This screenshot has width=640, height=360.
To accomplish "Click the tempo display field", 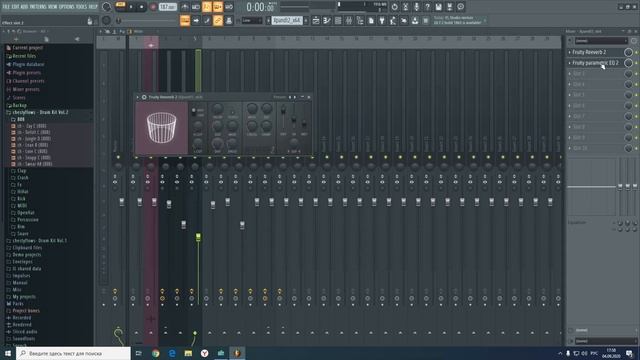I will (x=168, y=7).
